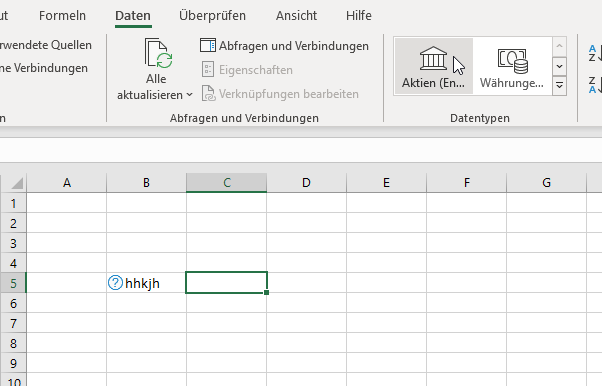Open the Überprüfen tab
This screenshot has height=386, width=602.
click(212, 16)
